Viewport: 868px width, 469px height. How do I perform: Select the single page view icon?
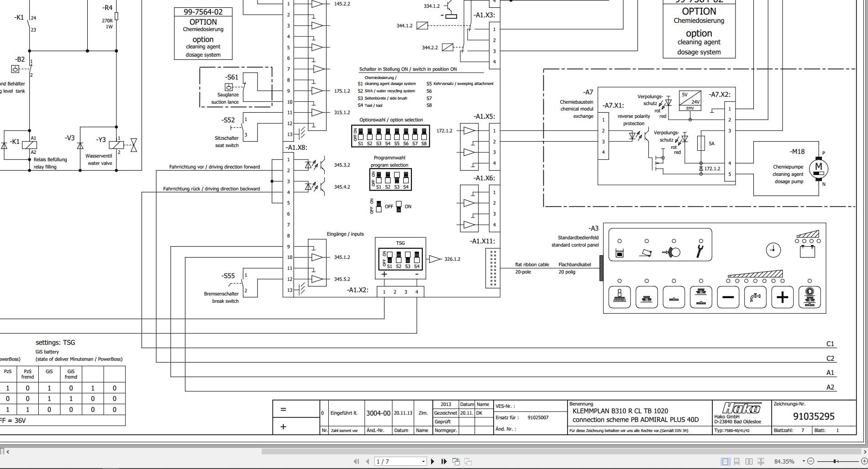click(726, 461)
